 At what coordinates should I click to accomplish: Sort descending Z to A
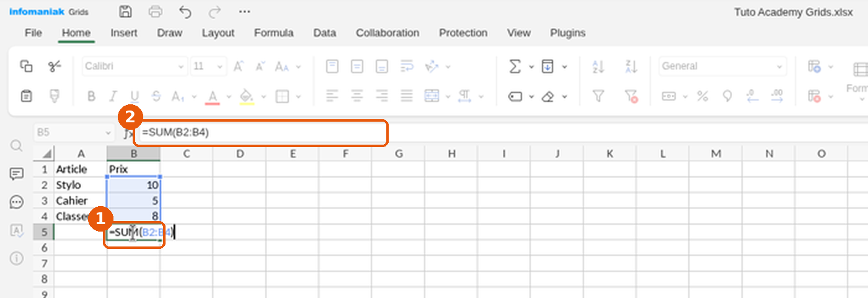click(x=631, y=66)
